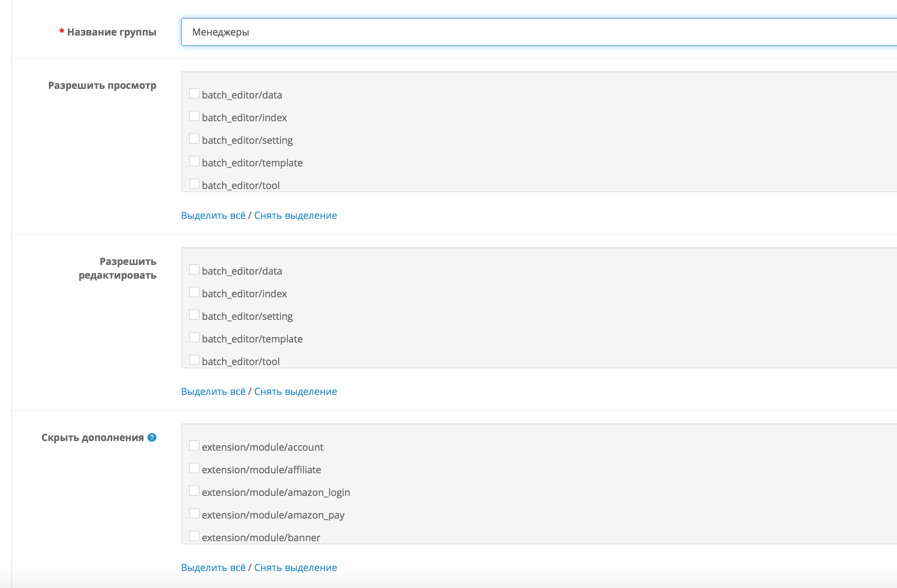Image resolution: width=897 pixels, height=588 pixels.
Task: Check batch_editor/template under Разрешить просмотр
Action: click(x=194, y=162)
